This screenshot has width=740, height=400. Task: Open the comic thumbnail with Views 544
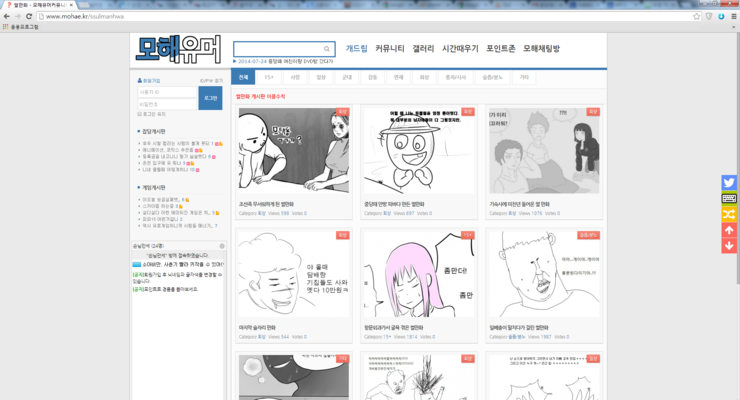[x=294, y=274]
